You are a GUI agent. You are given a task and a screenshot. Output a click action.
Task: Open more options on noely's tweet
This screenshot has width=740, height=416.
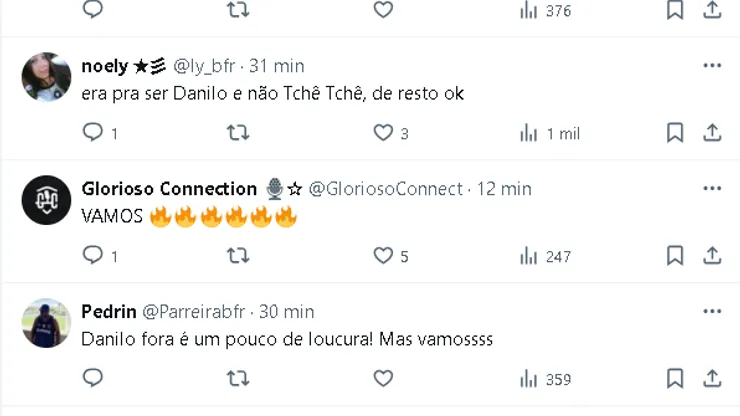[712, 66]
